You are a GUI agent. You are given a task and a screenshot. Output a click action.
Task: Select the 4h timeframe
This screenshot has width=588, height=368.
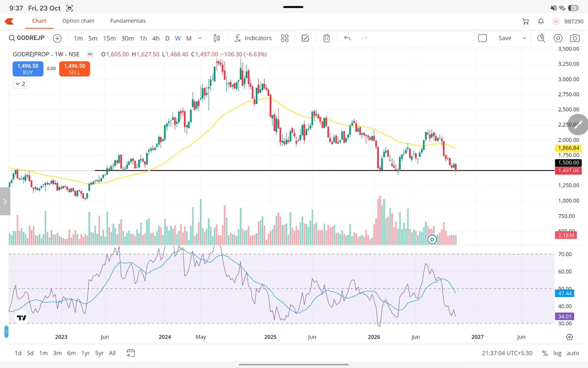[x=156, y=38]
